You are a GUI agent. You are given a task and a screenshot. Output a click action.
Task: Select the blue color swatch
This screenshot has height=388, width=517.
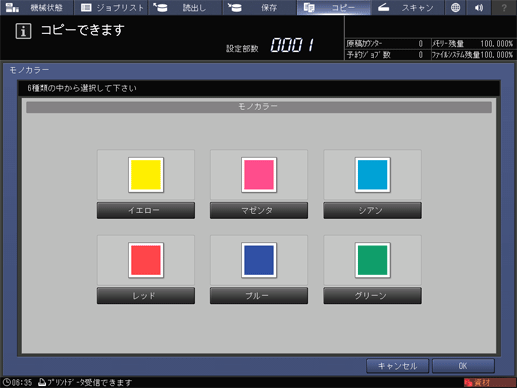click(259, 260)
